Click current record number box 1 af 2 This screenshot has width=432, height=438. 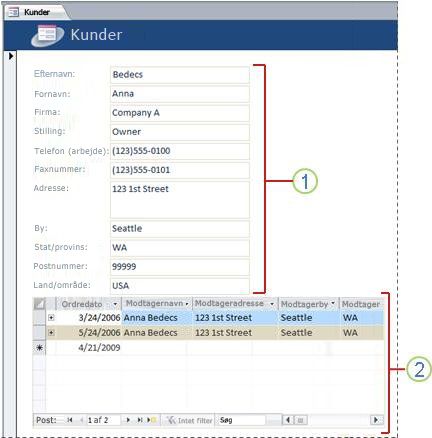pyautogui.click(x=103, y=420)
